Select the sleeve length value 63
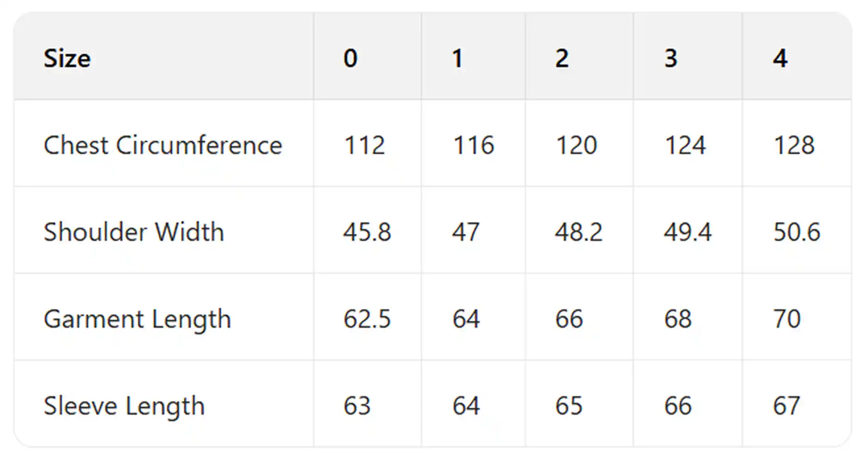Image resolution: width=868 pixels, height=462 pixels. tap(357, 406)
